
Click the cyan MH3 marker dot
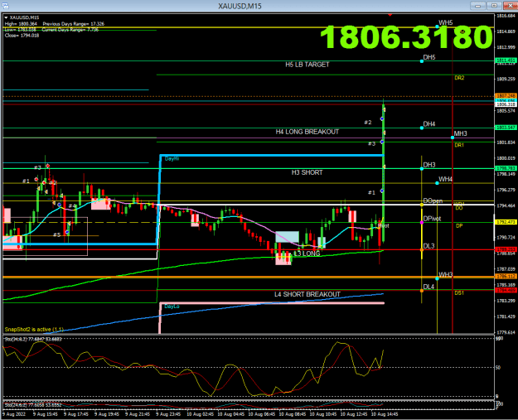tap(453, 138)
